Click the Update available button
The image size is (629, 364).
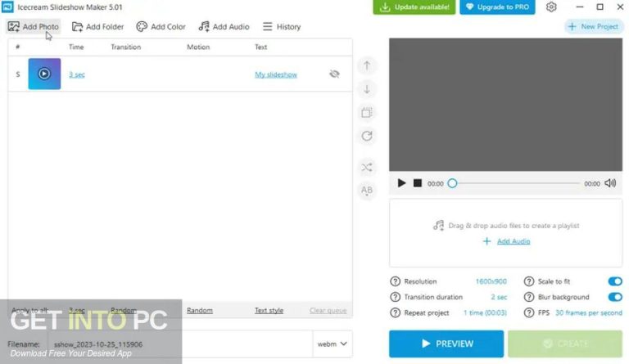click(414, 7)
